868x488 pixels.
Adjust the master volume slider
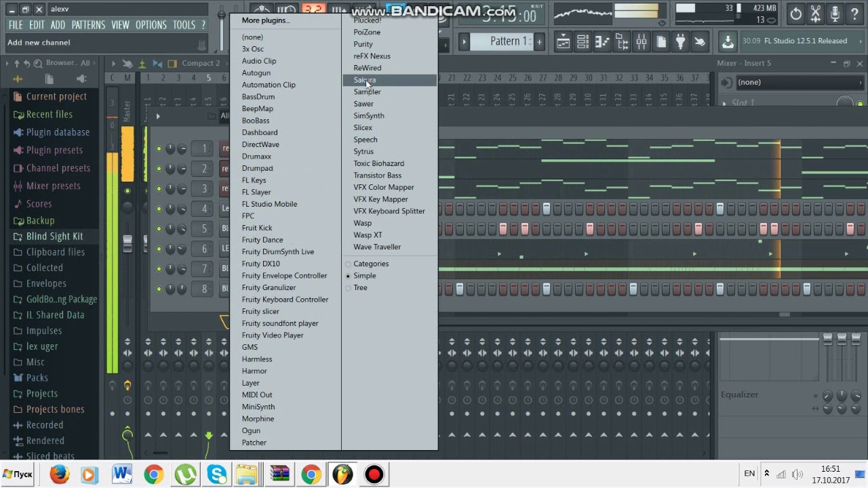221,27
